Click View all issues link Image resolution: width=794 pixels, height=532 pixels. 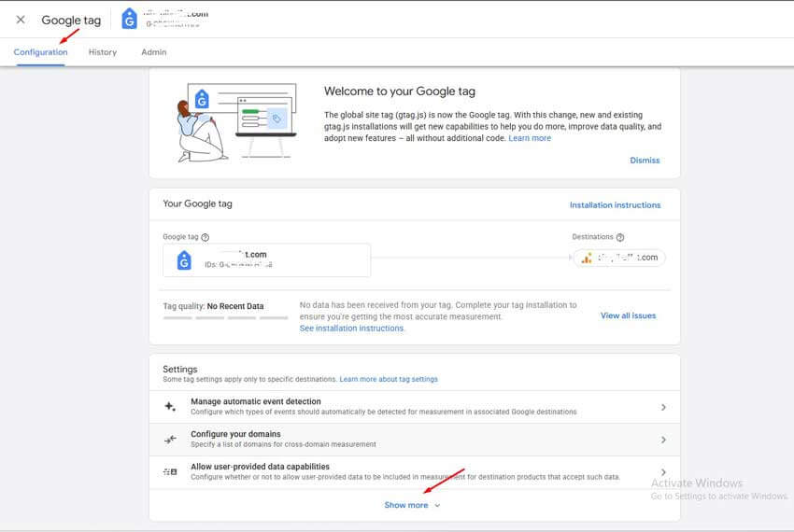628,315
